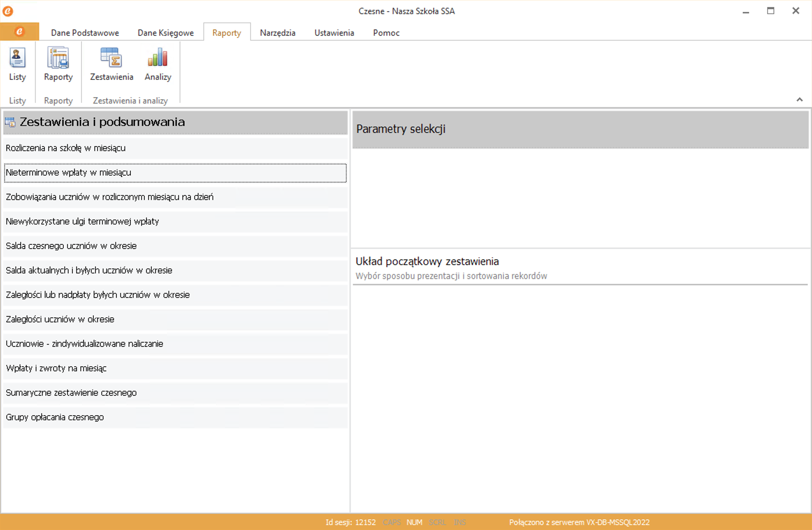The height and width of the screenshot is (530, 812).
Task: Open the Dane Księgowe tab
Action: [166, 33]
